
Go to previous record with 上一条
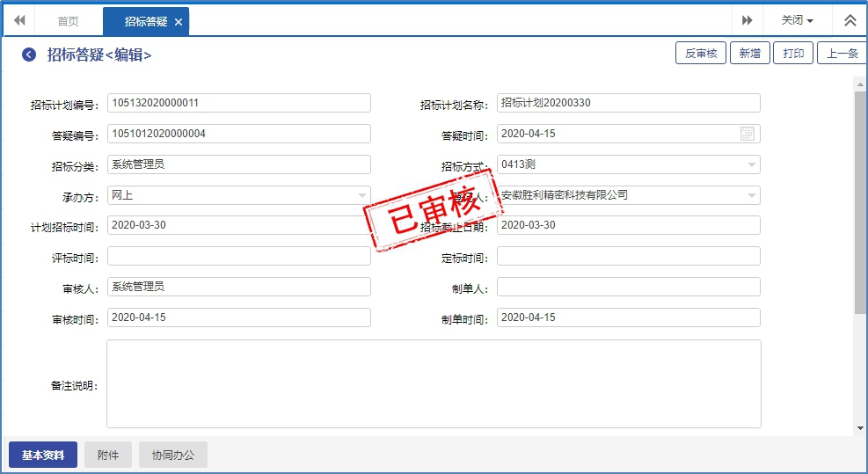[x=841, y=54]
